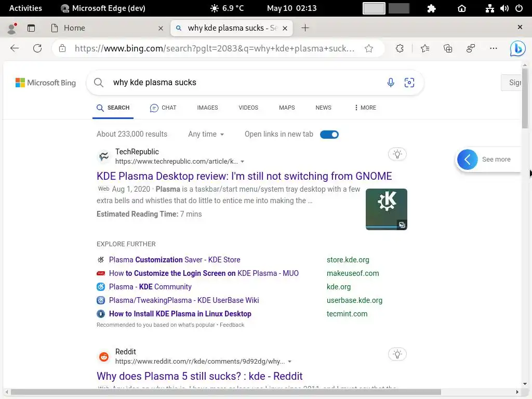Expand TechRepublic URL dropdown arrow

243,162
